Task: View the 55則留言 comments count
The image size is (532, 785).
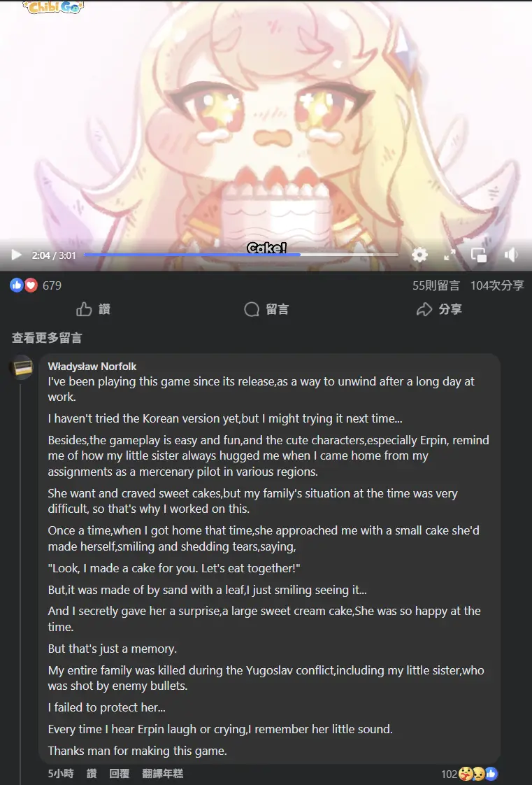Action: (436, 285)
